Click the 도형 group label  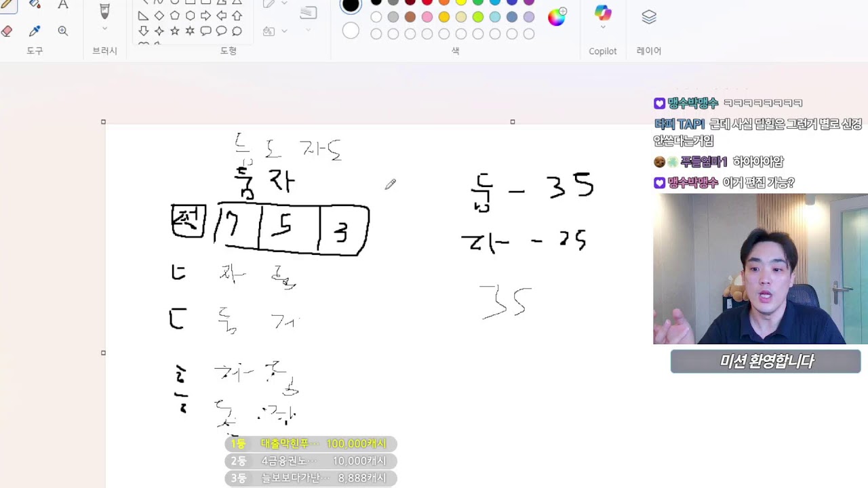tap(229, 51)
